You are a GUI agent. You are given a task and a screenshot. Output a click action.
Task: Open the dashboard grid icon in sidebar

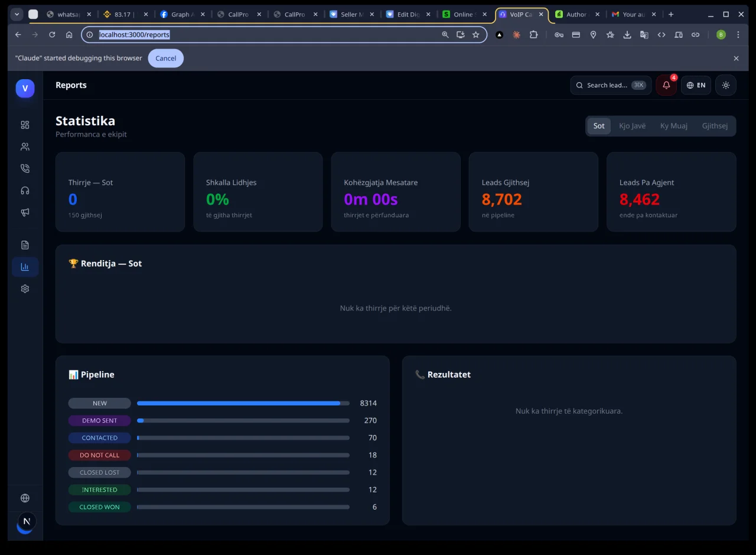pos(25,125)
